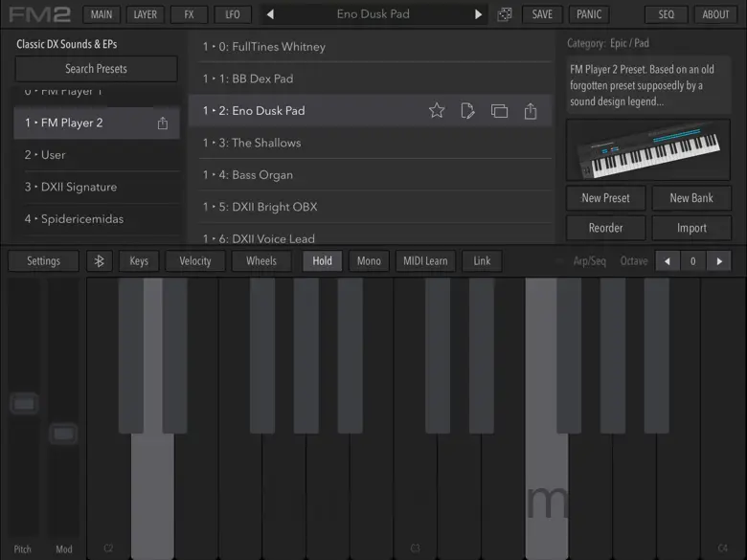The width and height of the screenshot is (747, 560).
Task: Toggle the Hold button
Action: pos(322,261)
